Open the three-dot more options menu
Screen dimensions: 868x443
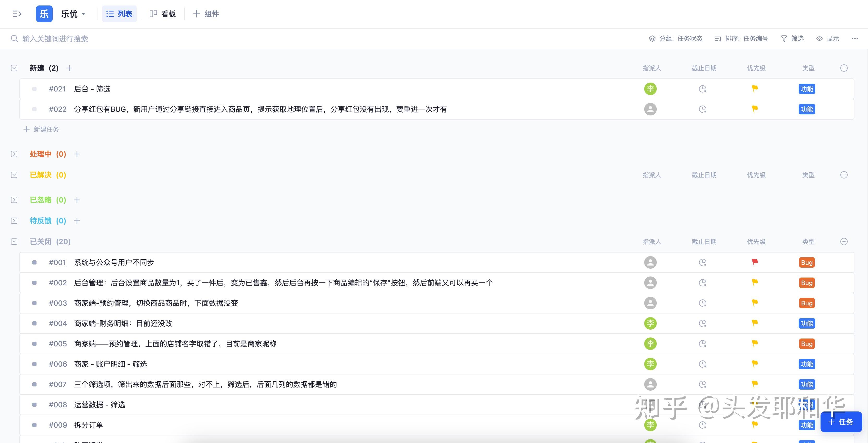click(854, 39)
